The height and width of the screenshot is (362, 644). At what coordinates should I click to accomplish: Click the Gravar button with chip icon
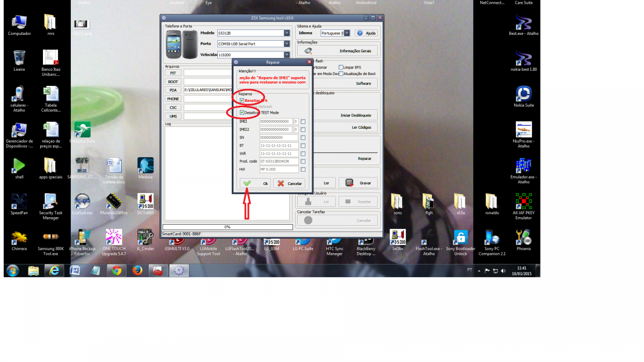[358, 183]
